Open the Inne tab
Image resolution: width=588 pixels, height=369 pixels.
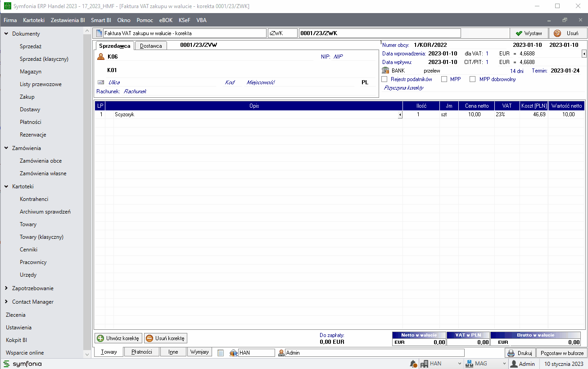coord(173,352)
